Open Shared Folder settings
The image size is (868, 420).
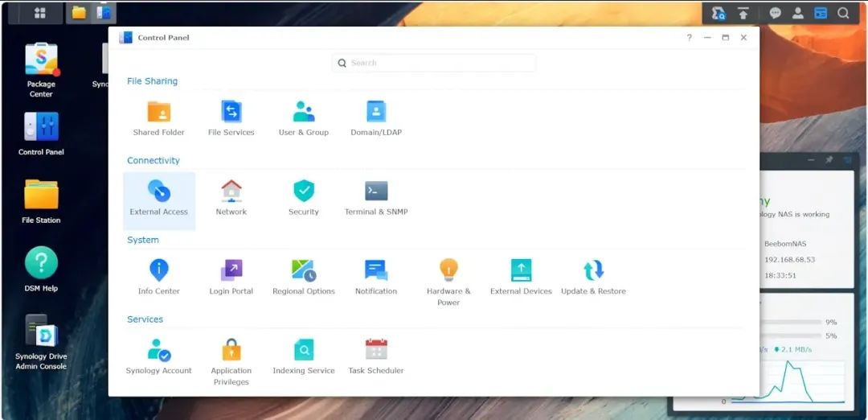(159, 118)
